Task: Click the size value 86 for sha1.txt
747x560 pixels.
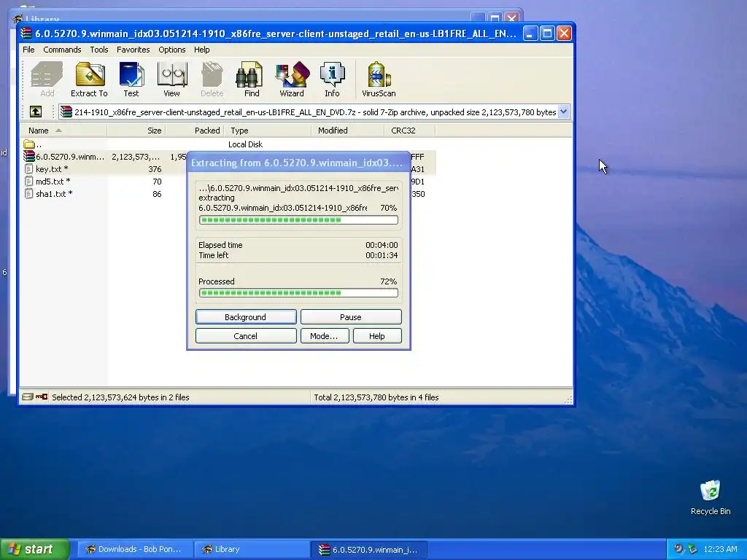Action: (158, 194)
